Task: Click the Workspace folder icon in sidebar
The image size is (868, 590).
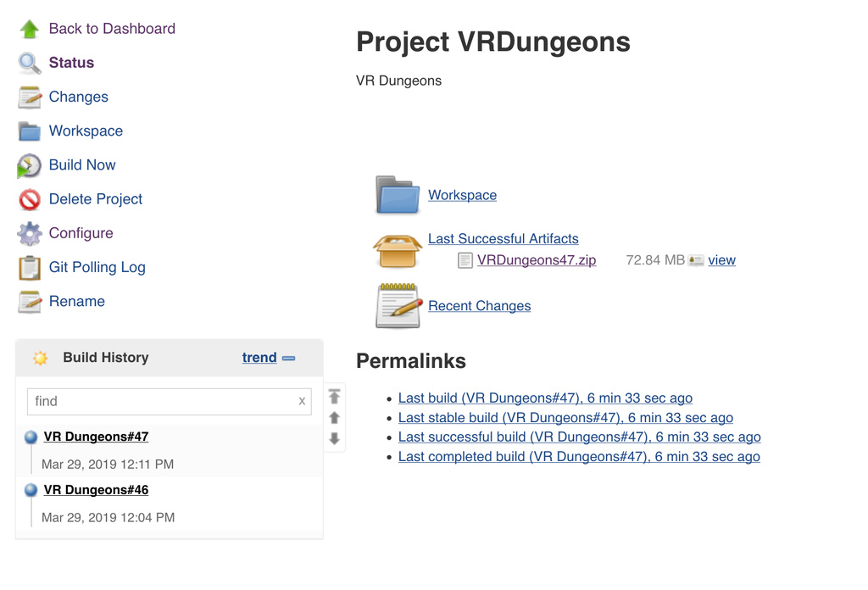Action: (30, 131)
